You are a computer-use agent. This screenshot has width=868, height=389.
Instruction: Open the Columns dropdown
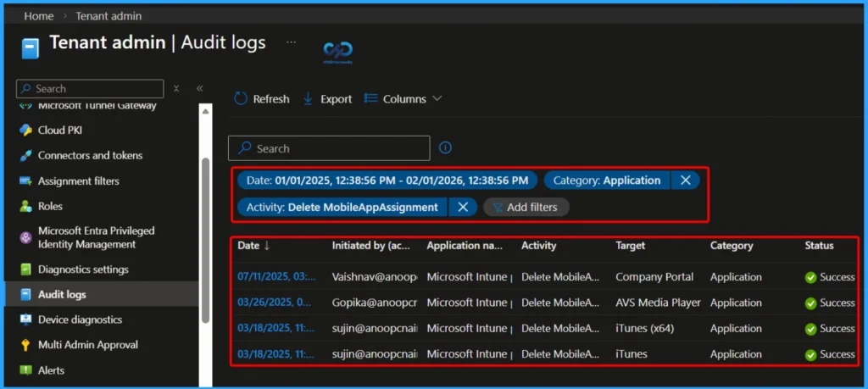(403, 99)
